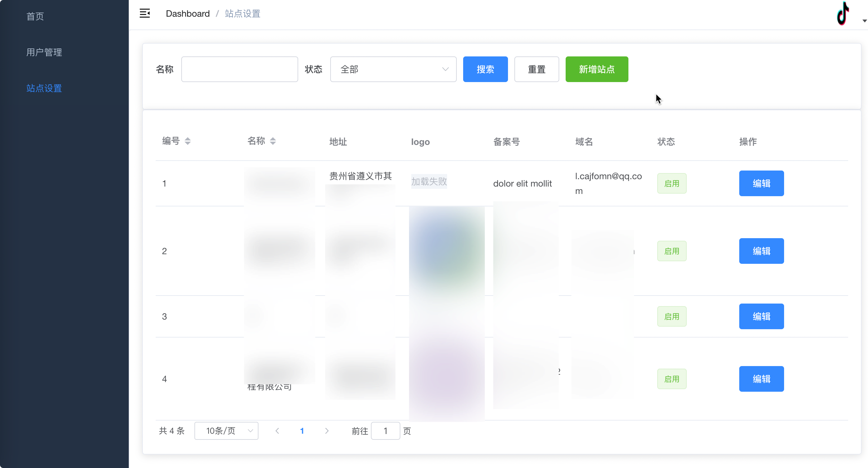Sort by 编号 column arrows
Viewport: 868px width, 468px height.
tap(188, 141)
